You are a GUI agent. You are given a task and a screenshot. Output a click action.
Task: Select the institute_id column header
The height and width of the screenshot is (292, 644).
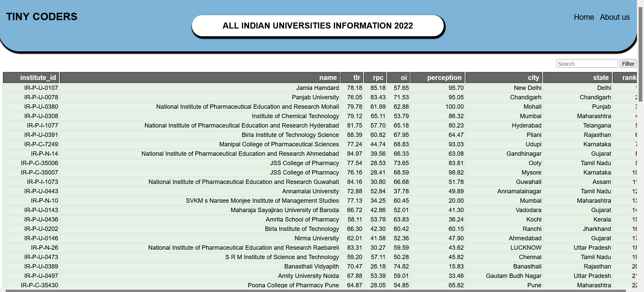31,78
